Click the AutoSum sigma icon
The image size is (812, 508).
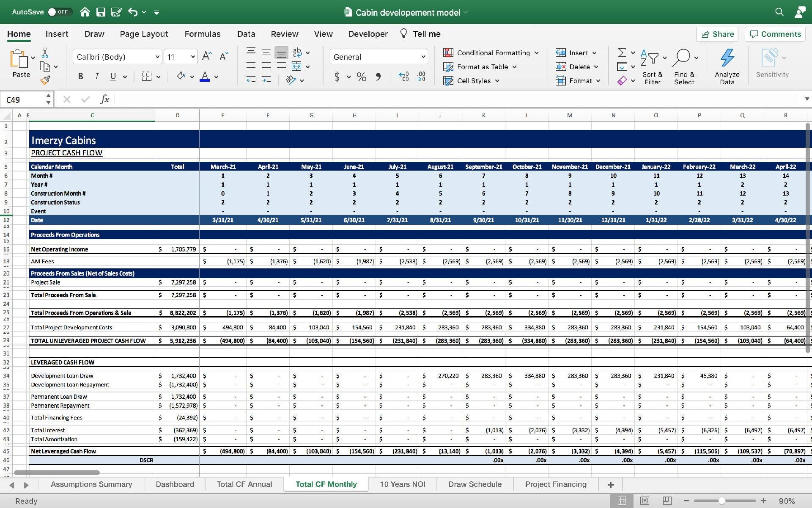point(622,52)
